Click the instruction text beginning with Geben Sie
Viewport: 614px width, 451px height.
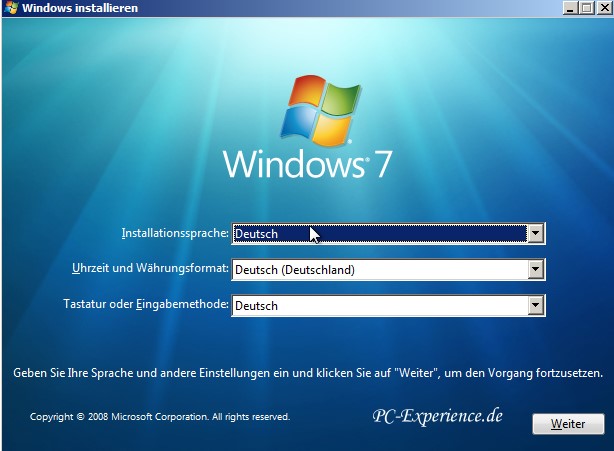[307, 373]
